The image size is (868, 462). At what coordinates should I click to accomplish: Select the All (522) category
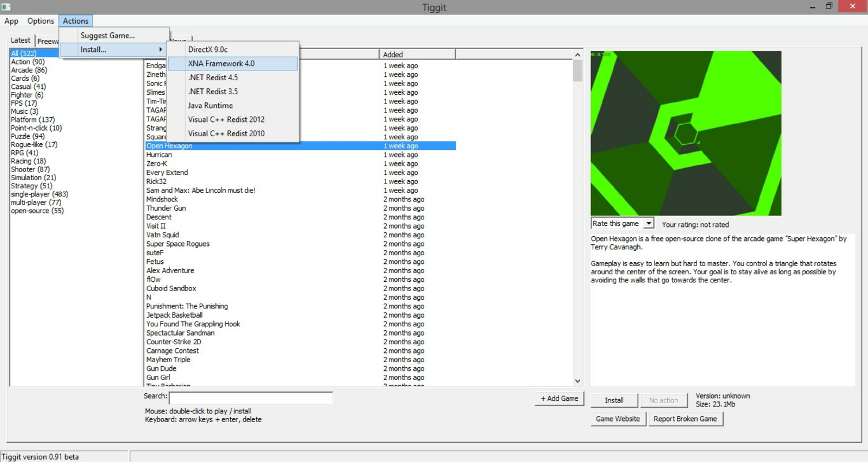[x=24, y=54]
